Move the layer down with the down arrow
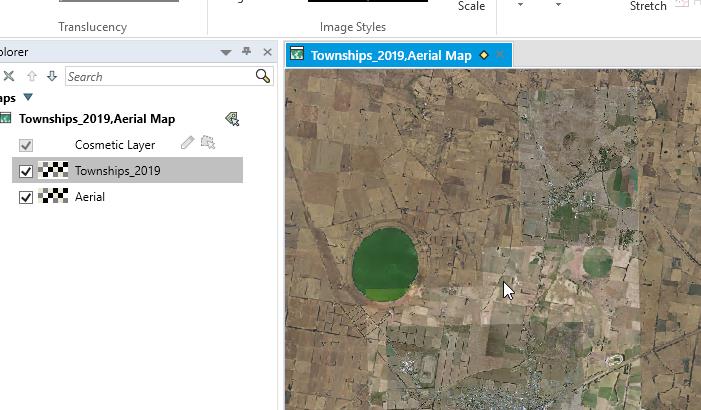This screenshot has width=701, height=410. click(x=52, y=76)
